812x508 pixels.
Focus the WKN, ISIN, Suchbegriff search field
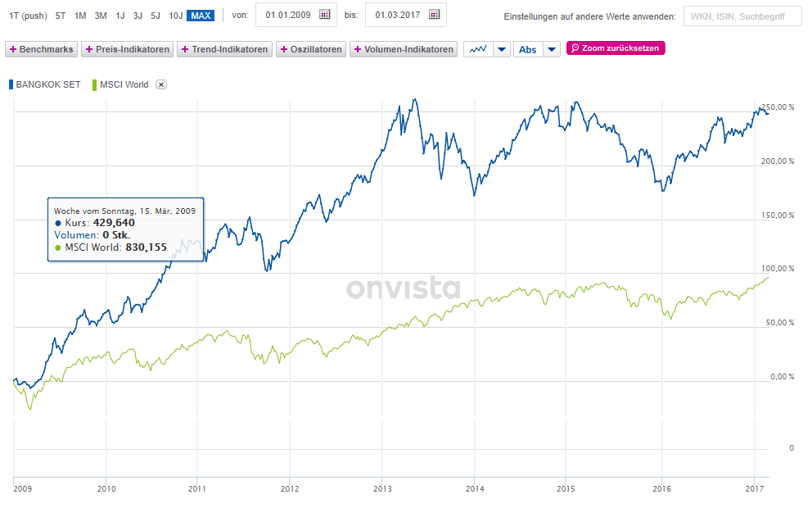coord(742,16)
